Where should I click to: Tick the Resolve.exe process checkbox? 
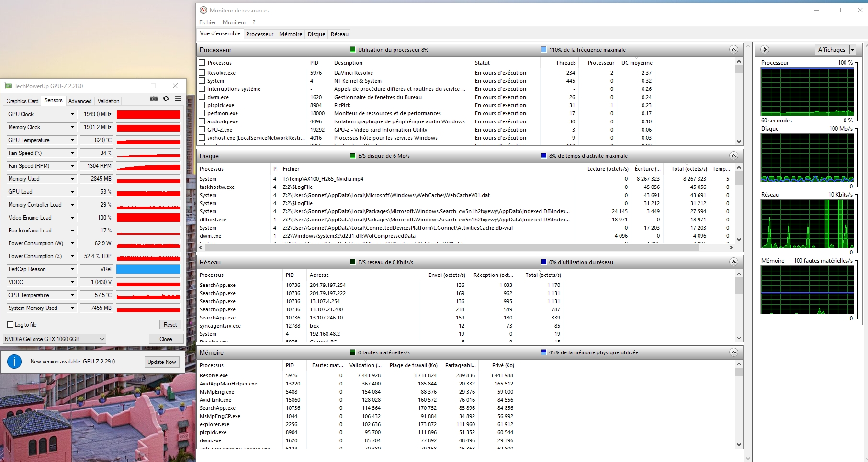pos(202,73)
